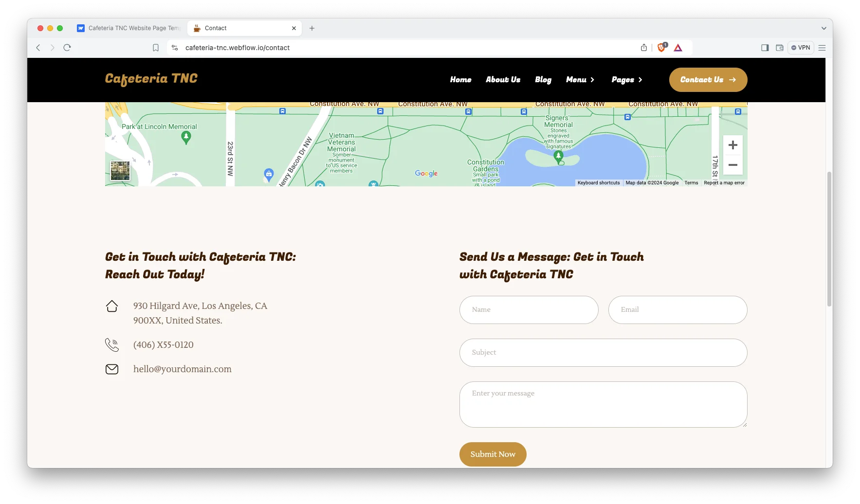
Task: Switch to Cafeteria TNC Website Page tab
Action: [129, 28]
